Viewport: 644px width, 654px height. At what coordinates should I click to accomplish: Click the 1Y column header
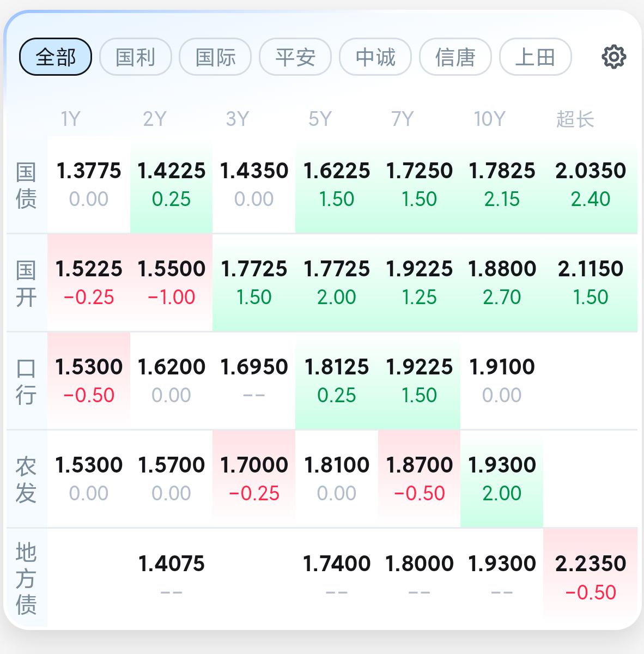71,119
